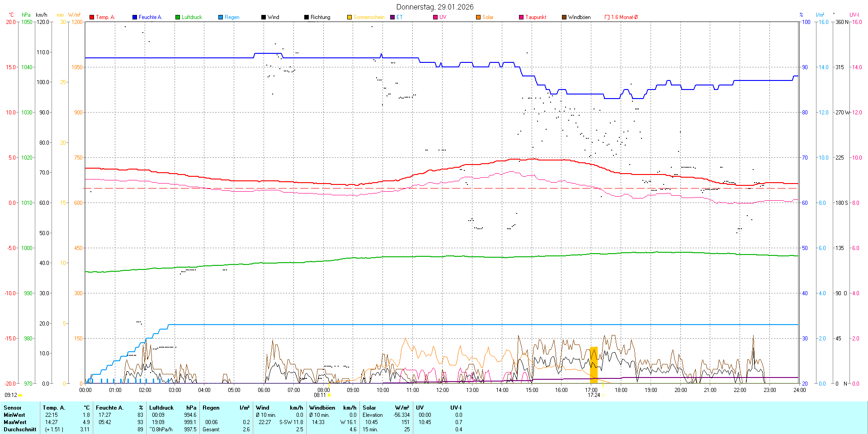Viewport: 868px width, 434px height.
Task: Click the purple ET legend square
Action: [392, 17]
